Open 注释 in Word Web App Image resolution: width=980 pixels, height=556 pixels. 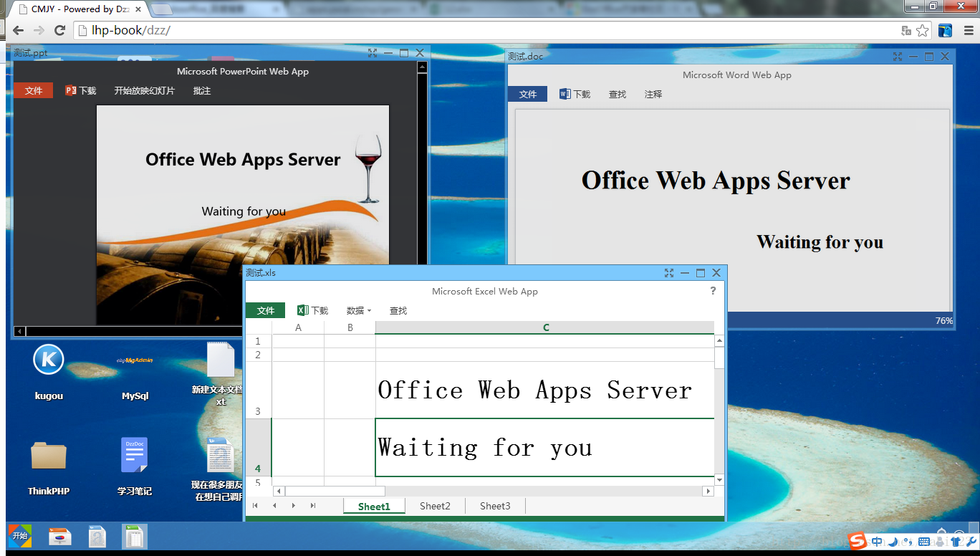(x=653, y=94)
